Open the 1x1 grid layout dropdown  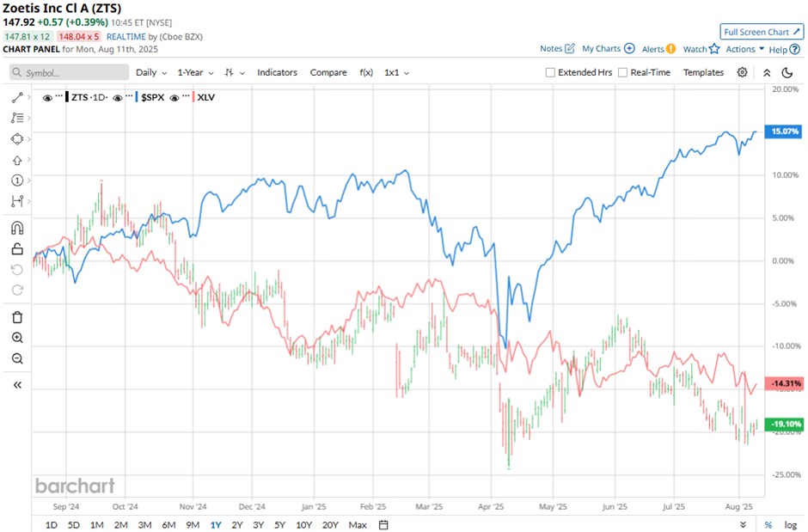[x=397, y=72]
